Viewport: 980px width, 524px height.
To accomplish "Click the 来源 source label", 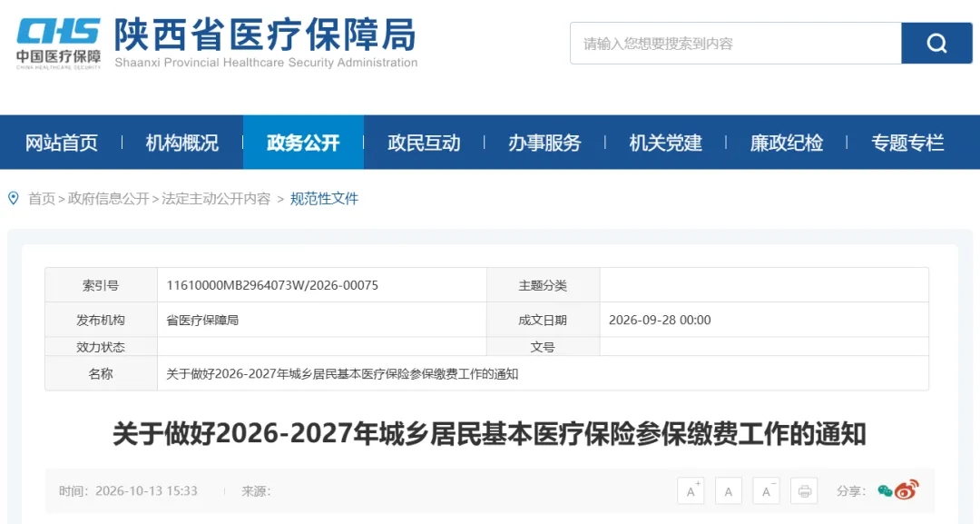I will 256,491.
